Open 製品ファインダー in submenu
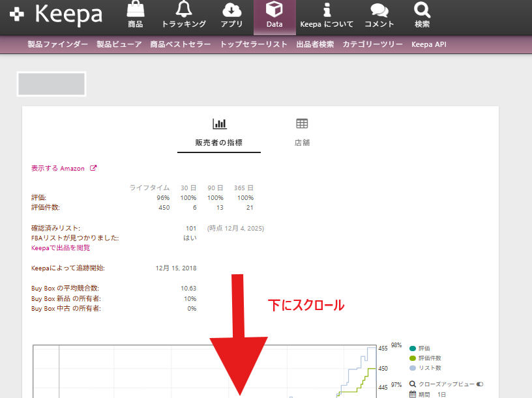The height and width of the screenshot is (398, 532). pyautogui.click(x=57, y=44)
